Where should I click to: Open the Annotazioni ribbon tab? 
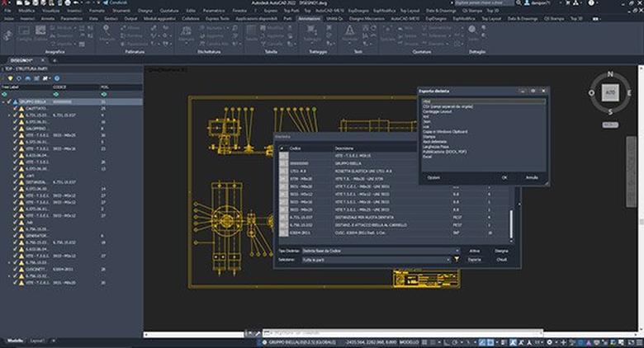(309, 16)
